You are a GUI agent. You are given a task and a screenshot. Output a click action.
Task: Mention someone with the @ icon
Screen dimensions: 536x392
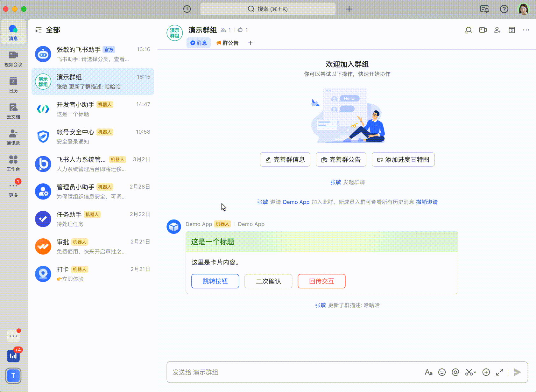point(455,372)
